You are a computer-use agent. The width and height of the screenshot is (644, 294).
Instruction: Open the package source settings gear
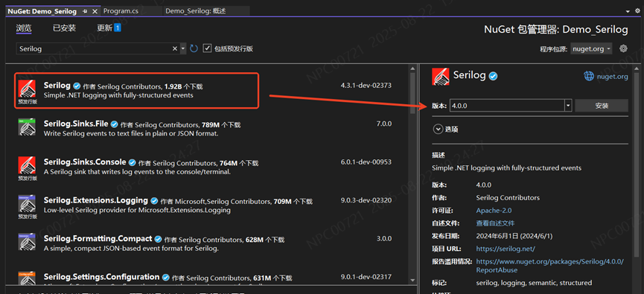pyautogui.click(x=623, y=48)
